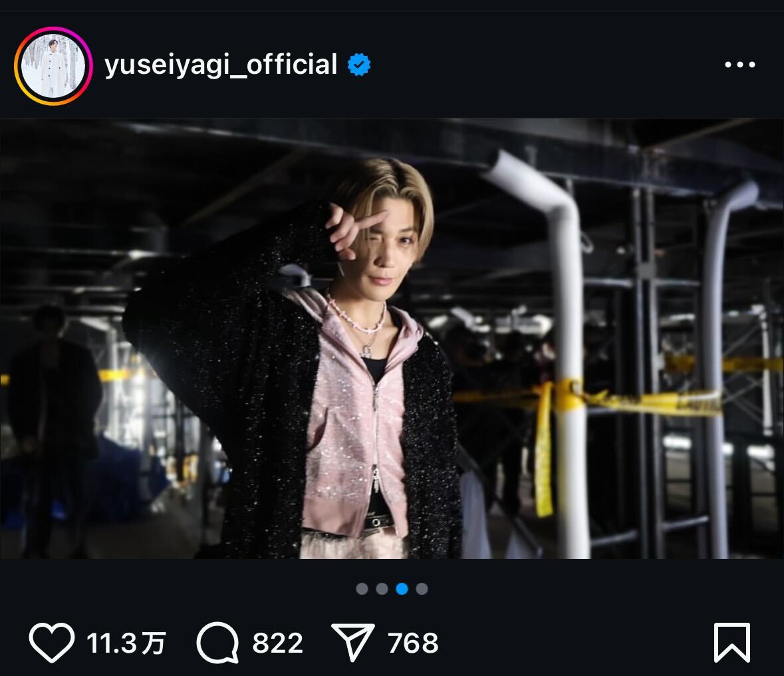Jump to the second carousel dot
Image resolution: width=784 pixels, height=676 pixels.
[382, 589]
